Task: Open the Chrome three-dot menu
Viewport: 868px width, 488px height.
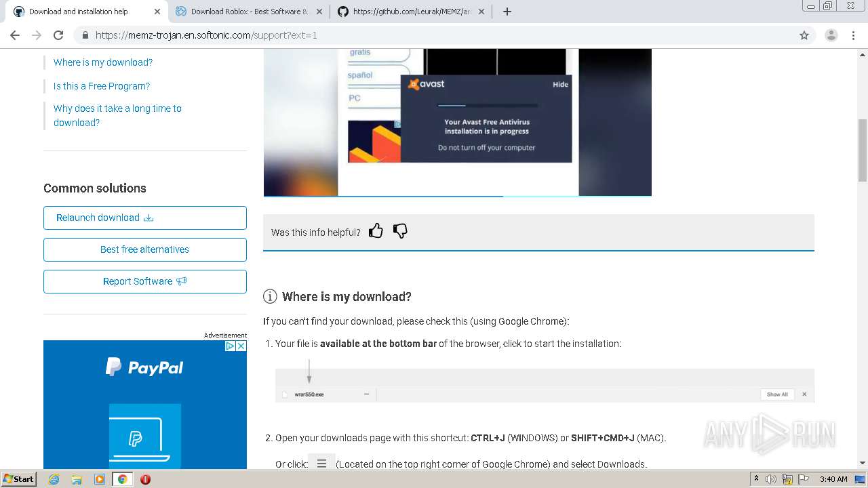Action: tap(853, 35)
